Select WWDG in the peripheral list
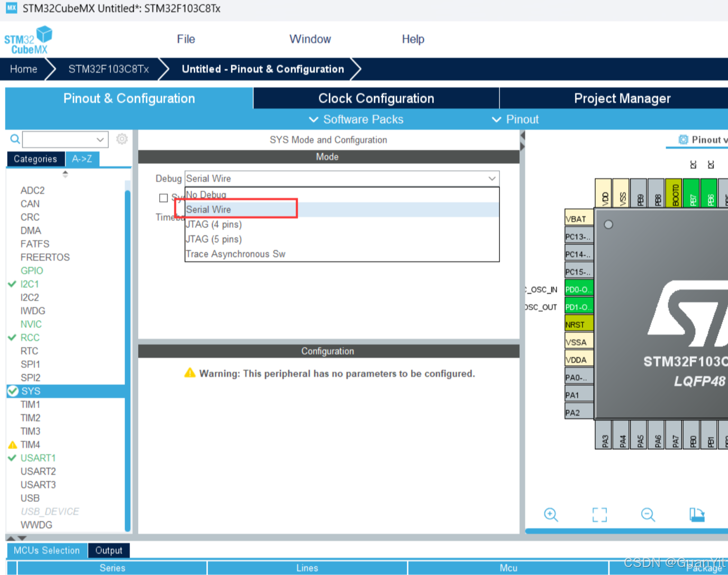Viewport: 728px width, 575px height. click(37, 525)
